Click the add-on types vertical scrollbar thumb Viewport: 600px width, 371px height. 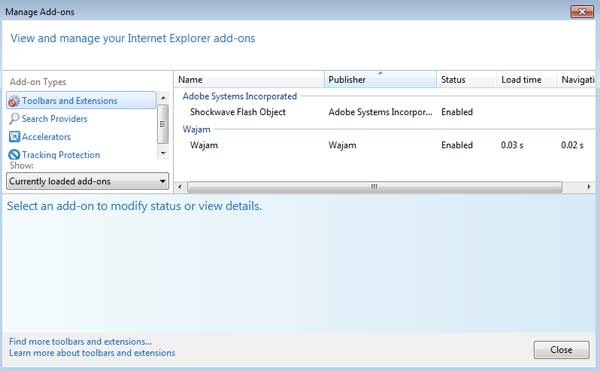coord(163,124)
